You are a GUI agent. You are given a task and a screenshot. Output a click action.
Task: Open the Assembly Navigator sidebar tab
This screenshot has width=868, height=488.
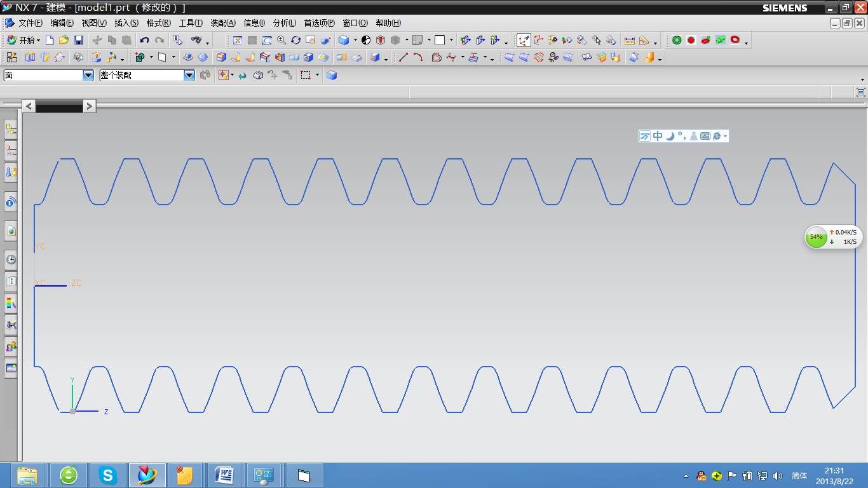[11, 130]
